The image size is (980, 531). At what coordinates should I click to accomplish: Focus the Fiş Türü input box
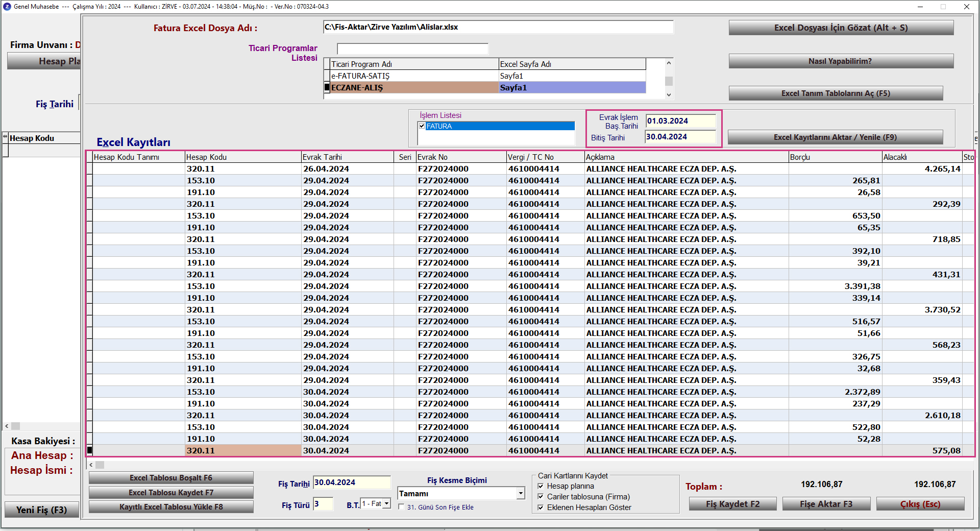click(x=323, y=504)
